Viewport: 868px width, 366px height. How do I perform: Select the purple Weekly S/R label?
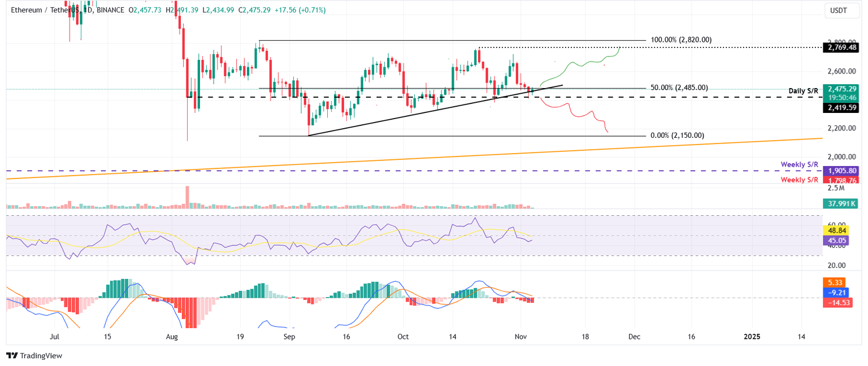point(800,164)
